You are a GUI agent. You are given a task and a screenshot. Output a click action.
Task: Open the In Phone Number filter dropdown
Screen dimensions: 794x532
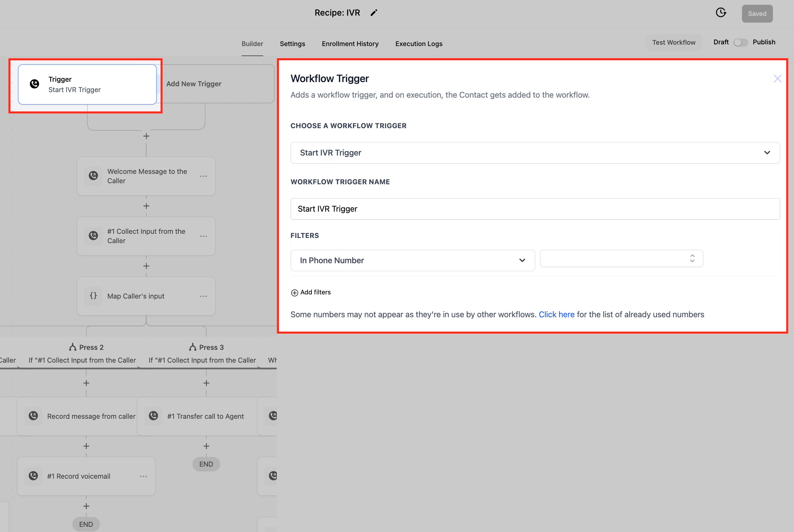click(x=412, y=260)
